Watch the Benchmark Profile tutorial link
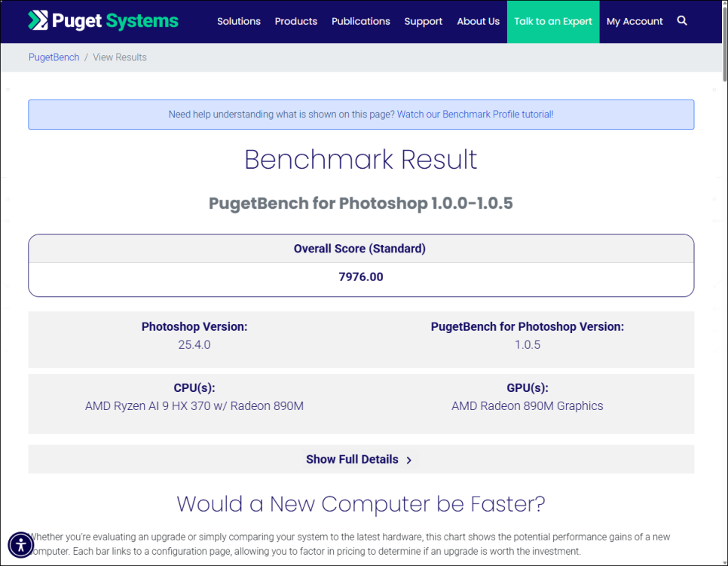The height and width of the screenshot is (566, 728). click(x=475, y=115)
